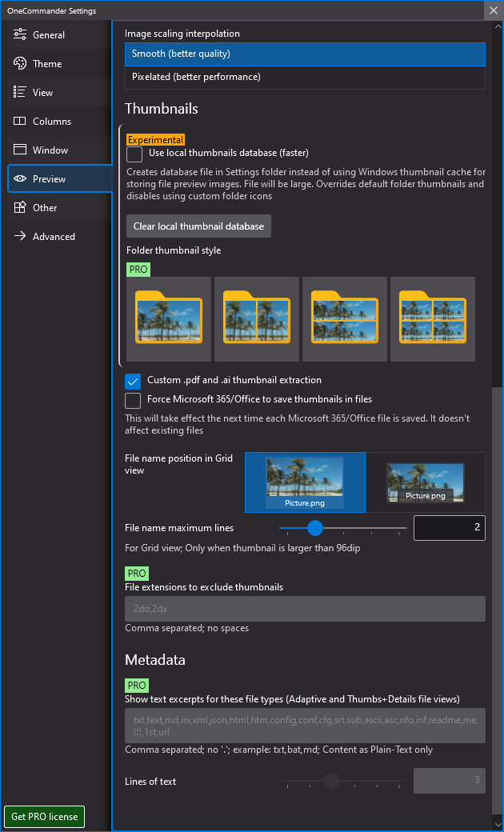The height and width of the screenshot is (832, 504).
Task: Select Smooth (better quality) interpolation option
Action: point(305,54)
